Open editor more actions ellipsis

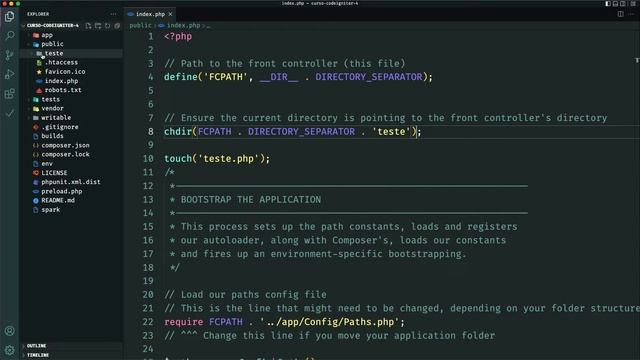click(631, 14)
